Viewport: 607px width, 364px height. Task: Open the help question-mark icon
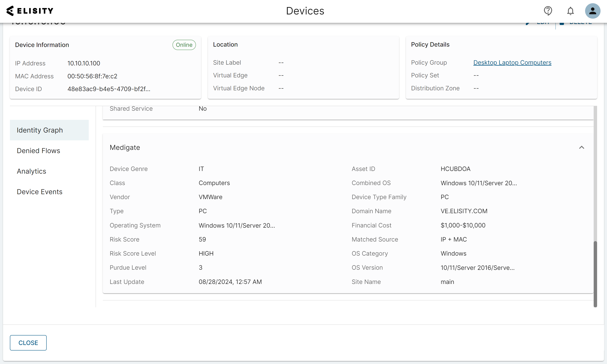click(548, 11)
